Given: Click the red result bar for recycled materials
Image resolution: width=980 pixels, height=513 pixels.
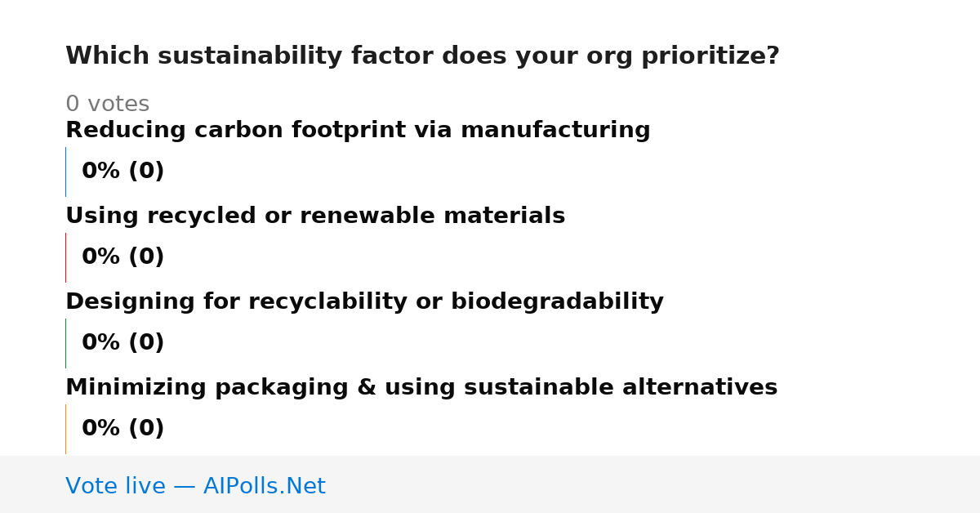Looking at the screenshot, I should (65, 257).
